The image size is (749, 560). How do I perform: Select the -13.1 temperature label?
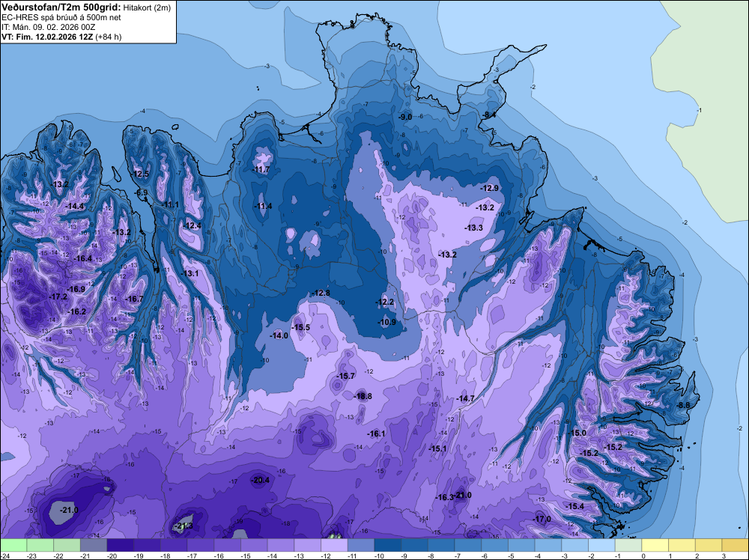coord(190,273)
